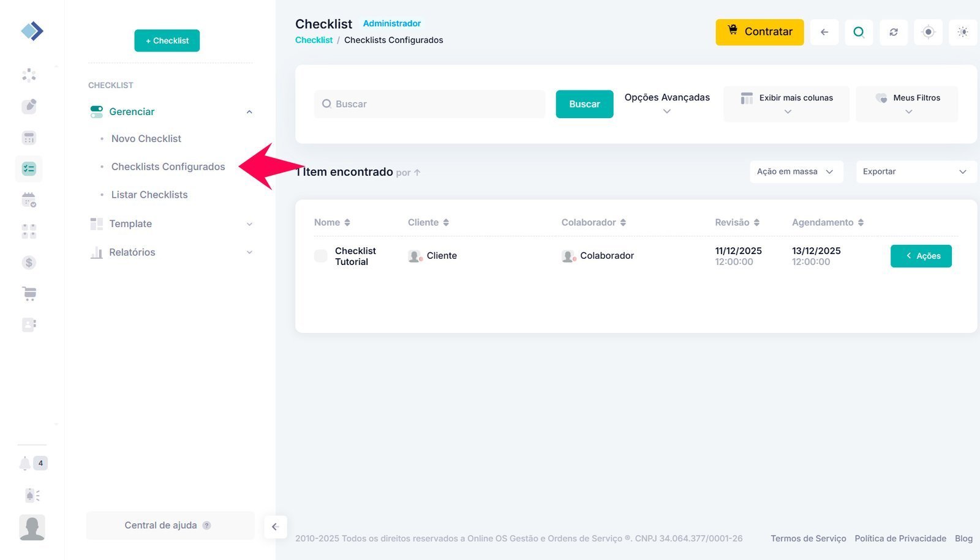Click the calendar schedule sidebar icon
The height and width of the screenshot is (560, 980).
pos(29,200)
